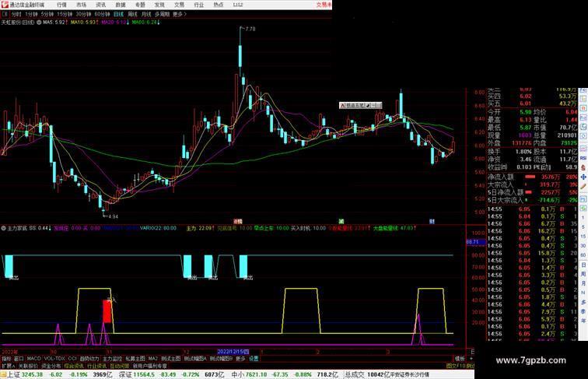Click the green checkmark sidebar icon

[x=583, y=208]
